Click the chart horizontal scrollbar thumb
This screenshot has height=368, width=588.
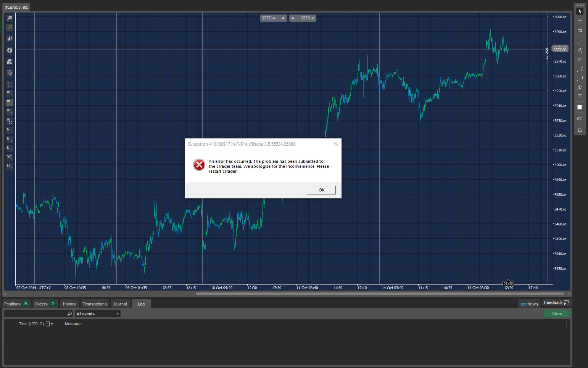click(x=380, y=294)
